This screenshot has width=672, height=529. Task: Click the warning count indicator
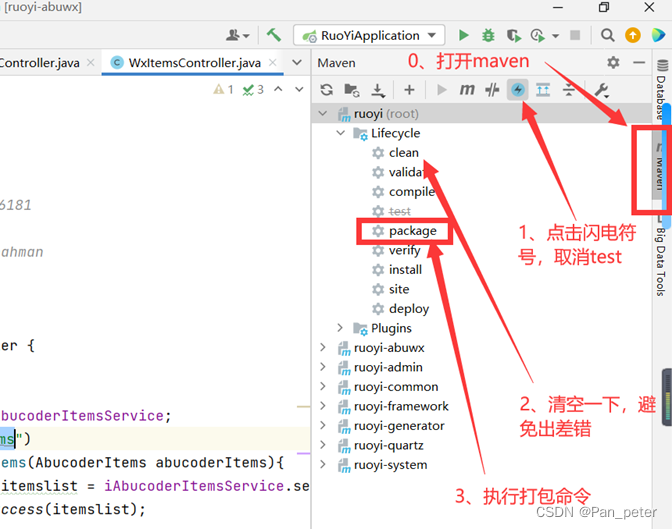pos(224,89)
